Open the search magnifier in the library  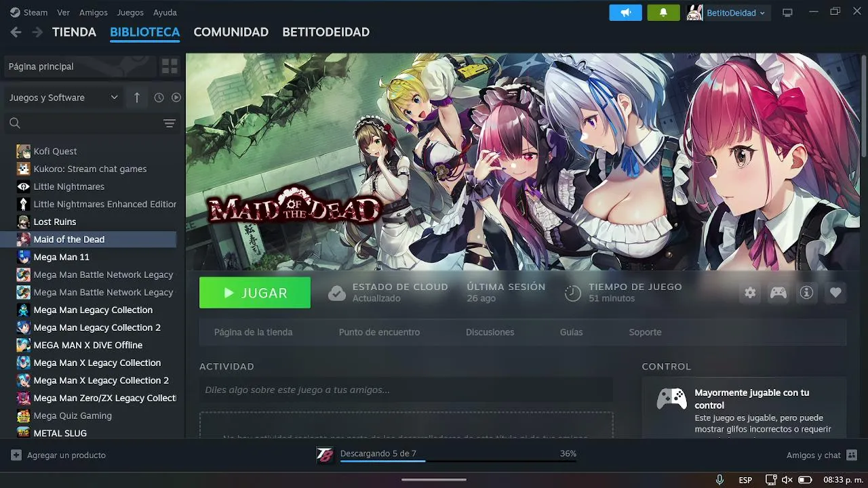click(x=15, y=123)
